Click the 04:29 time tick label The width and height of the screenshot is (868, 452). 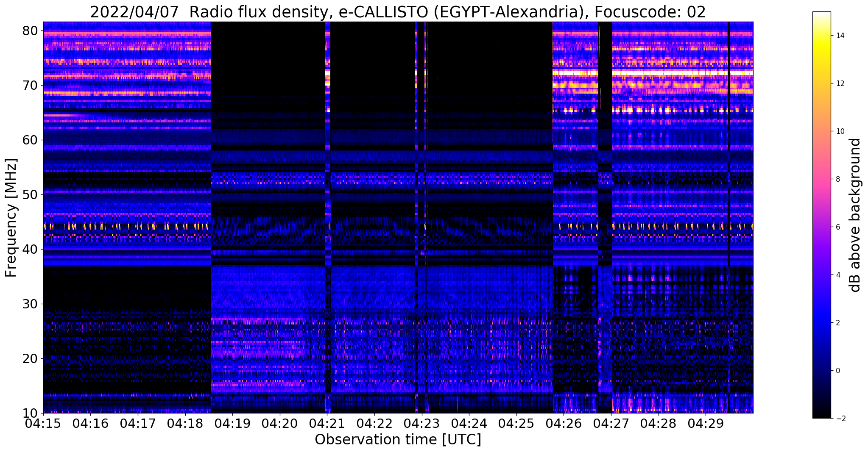[705, 423]
